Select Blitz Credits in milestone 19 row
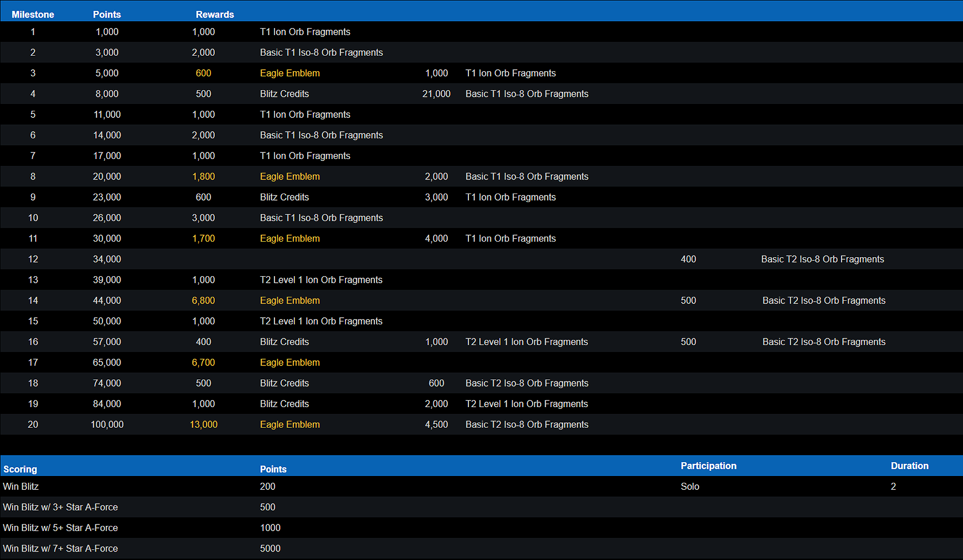963x560 pixels. pos(284,404)
